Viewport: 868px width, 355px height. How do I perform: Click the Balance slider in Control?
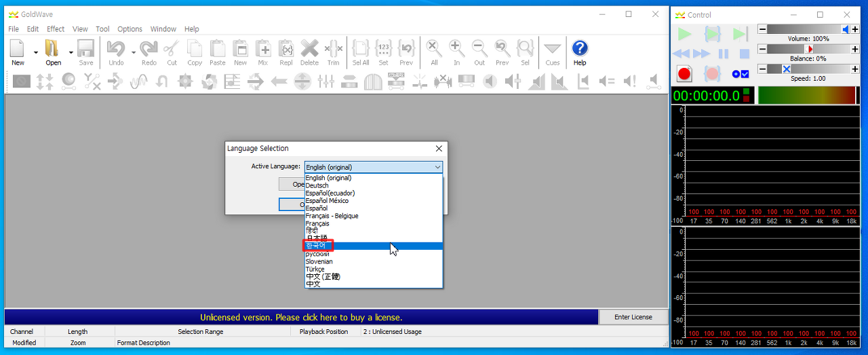808,49
